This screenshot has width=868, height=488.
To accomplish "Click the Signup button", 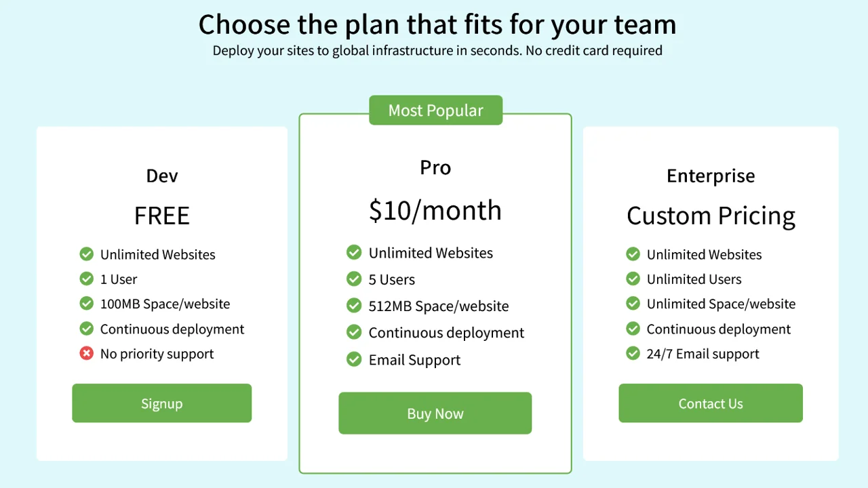I will [x=161, y=403].
